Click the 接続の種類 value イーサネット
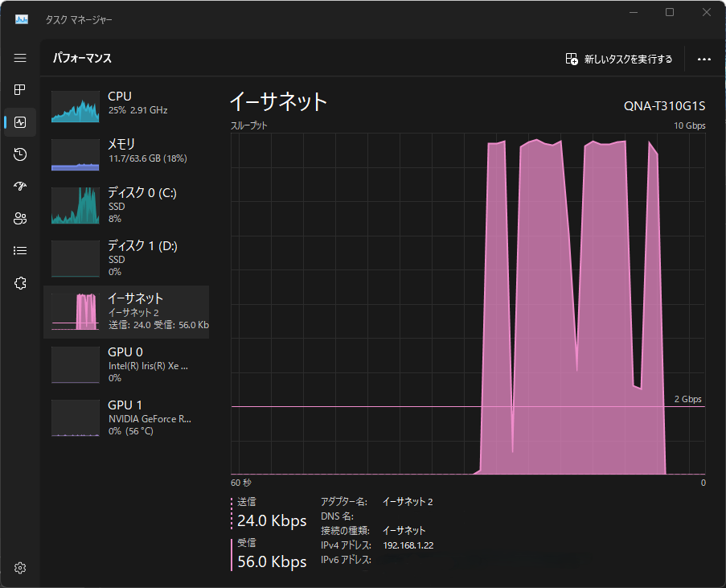 point(404,531)
